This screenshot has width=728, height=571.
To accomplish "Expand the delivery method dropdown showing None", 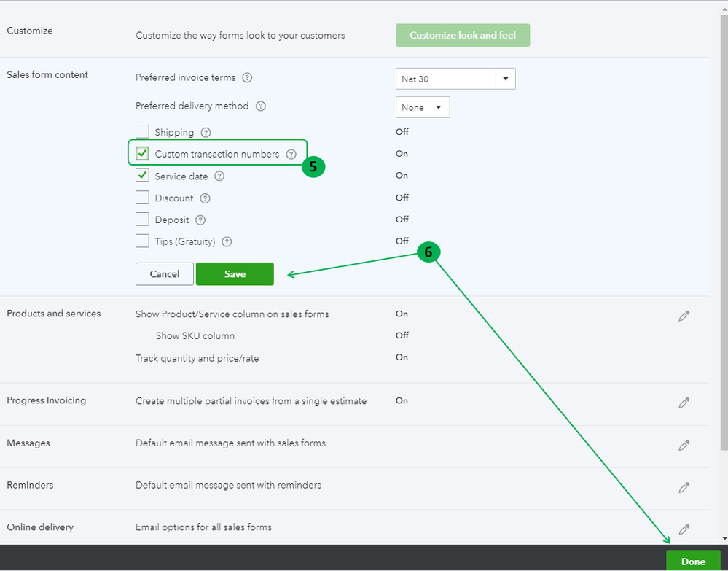I will pos(423,107).
